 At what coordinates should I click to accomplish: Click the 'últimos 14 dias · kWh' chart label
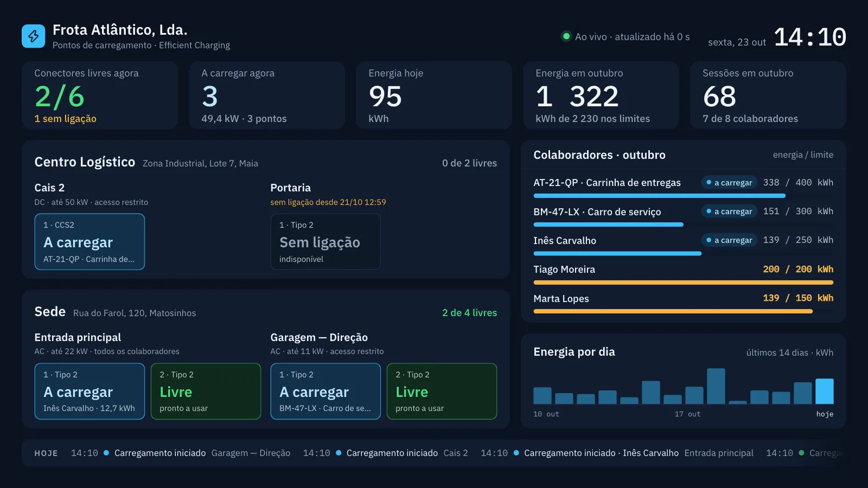click(x=790, y=352)
